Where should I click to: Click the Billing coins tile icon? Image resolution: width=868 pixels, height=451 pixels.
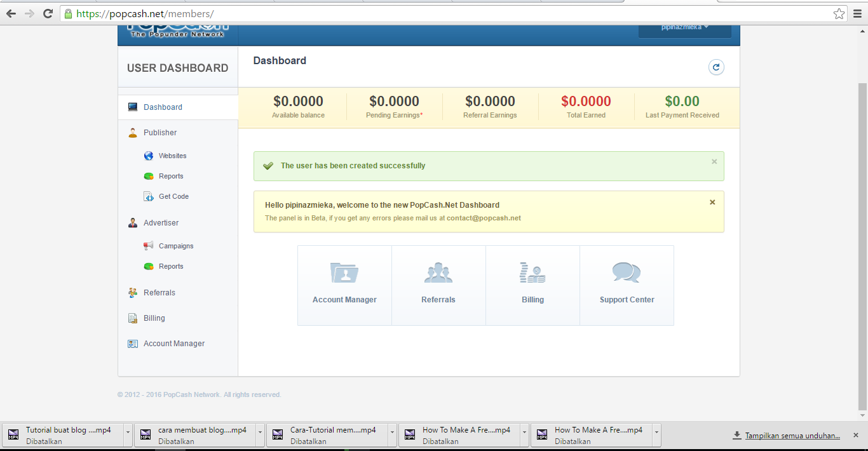(532, 273)
